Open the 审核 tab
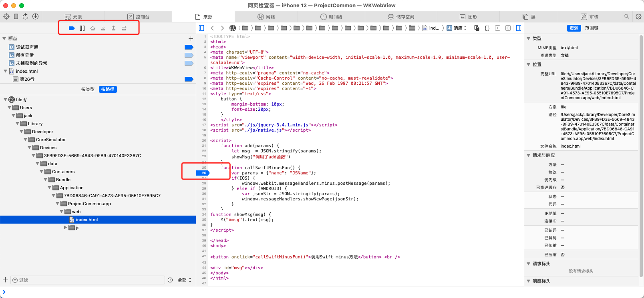Viewport: 644px width, 298px height. point(590,17)
